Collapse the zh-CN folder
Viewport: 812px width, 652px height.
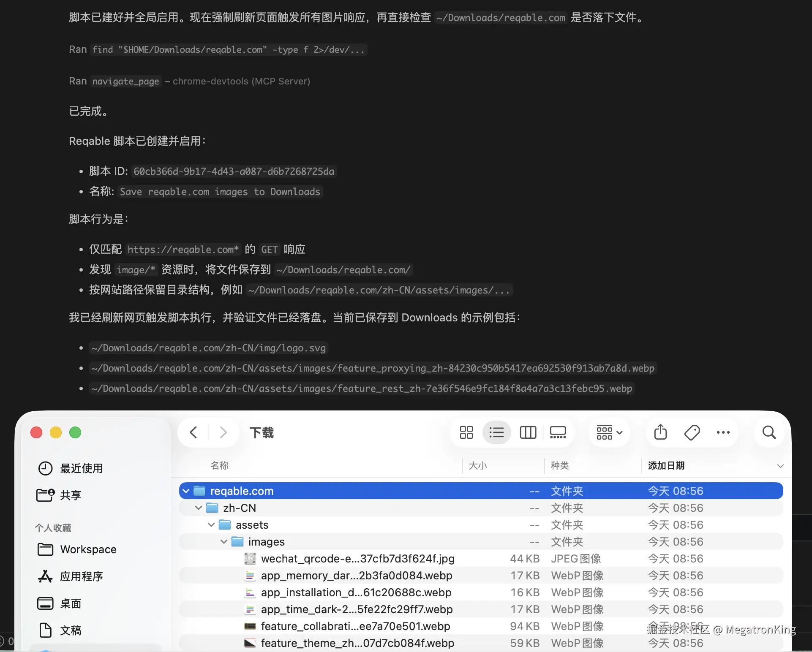[199, 508]
